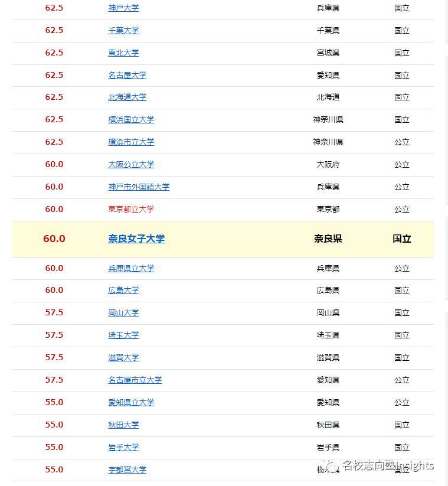This screenshot has width=448, height=486.
Task: Open the 秋田大学 link
Action: tap(123, 425)
